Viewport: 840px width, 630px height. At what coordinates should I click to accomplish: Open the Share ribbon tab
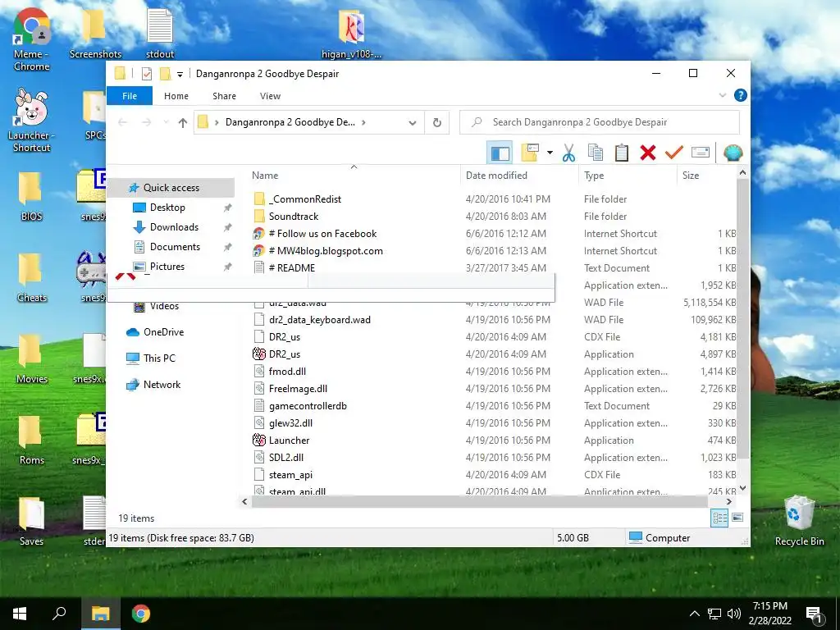(x=224, y=96)
